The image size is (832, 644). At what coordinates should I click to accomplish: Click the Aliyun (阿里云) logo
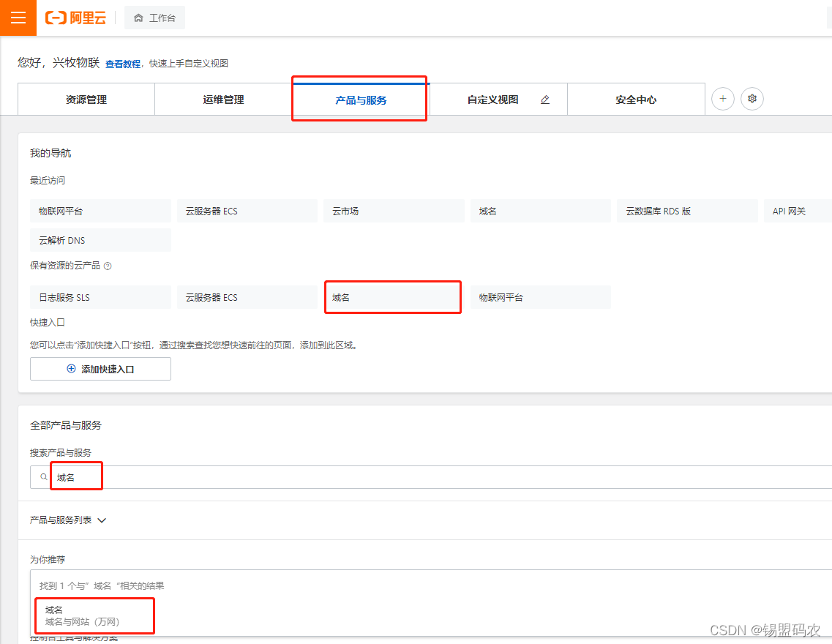[x=75, y=18]
